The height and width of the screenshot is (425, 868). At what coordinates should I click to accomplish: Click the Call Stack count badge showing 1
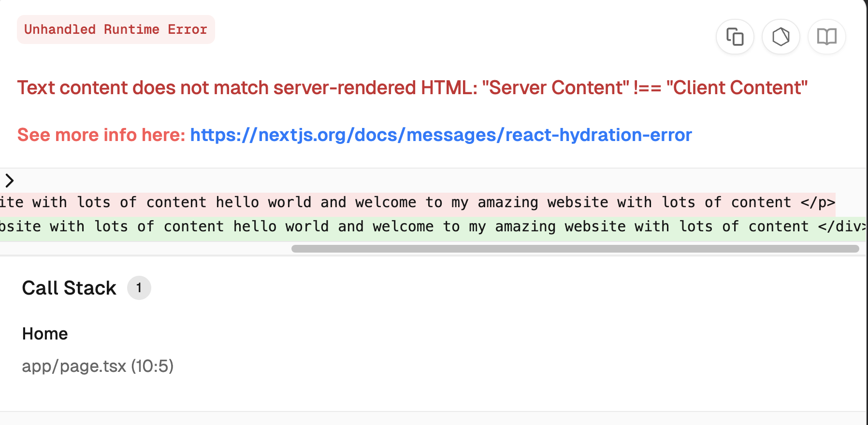point(139,288)
